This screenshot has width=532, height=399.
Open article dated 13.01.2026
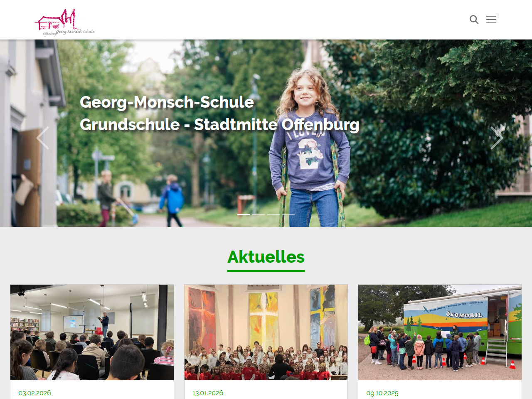(208, 393)
